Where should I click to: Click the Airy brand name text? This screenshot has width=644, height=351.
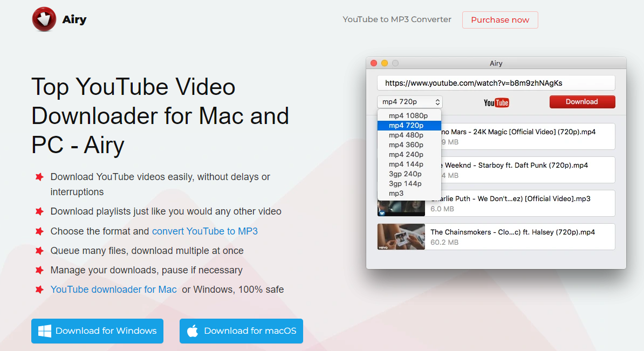pos(74,19)
